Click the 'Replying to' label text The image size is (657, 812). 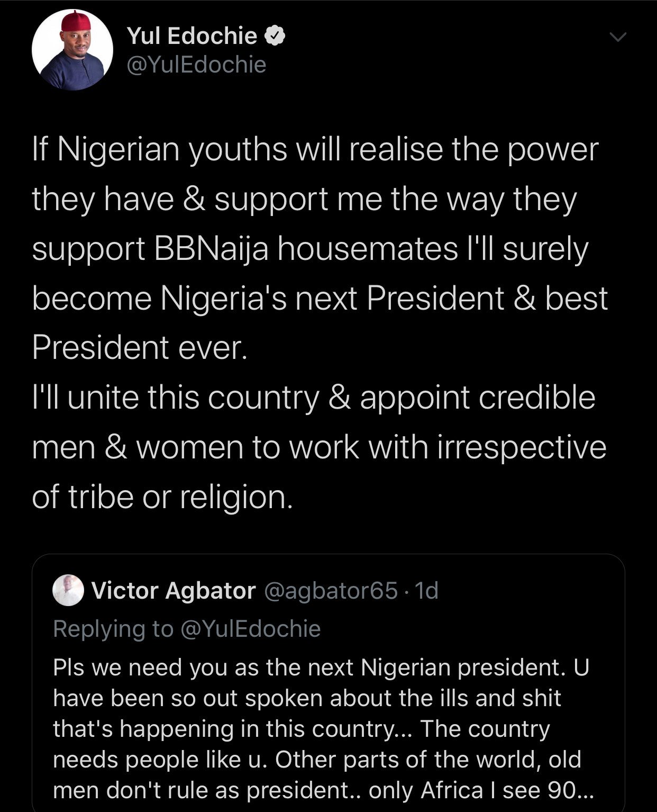[113, 629]
